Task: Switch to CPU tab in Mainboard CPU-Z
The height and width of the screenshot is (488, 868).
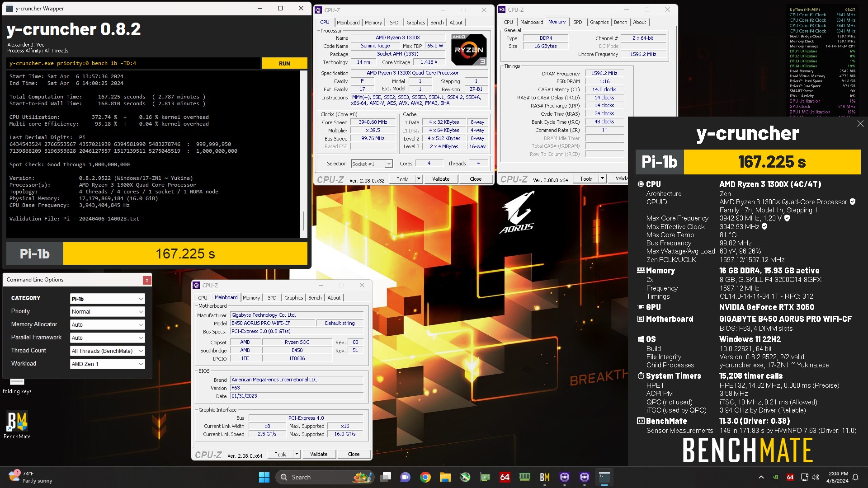Action: 203,298
